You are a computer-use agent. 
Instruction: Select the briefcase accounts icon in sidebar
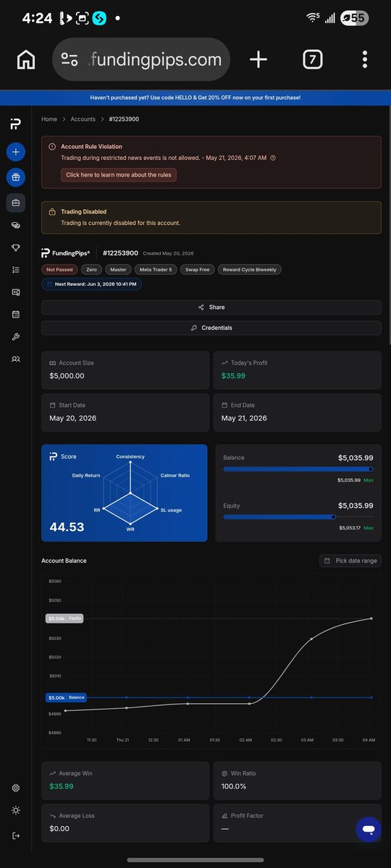(16, 203)
